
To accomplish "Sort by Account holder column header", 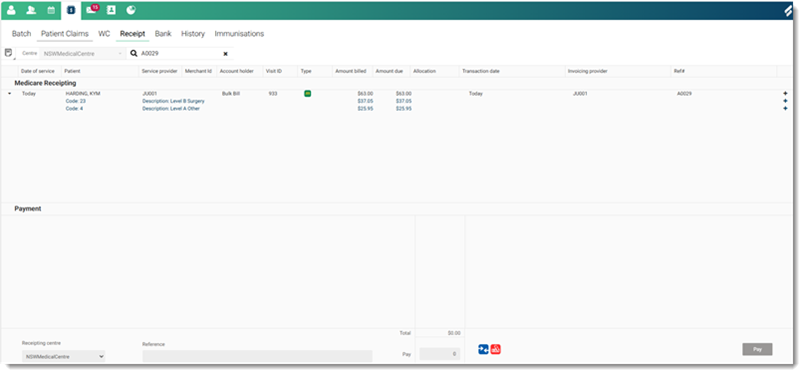I will coord(237,71).
